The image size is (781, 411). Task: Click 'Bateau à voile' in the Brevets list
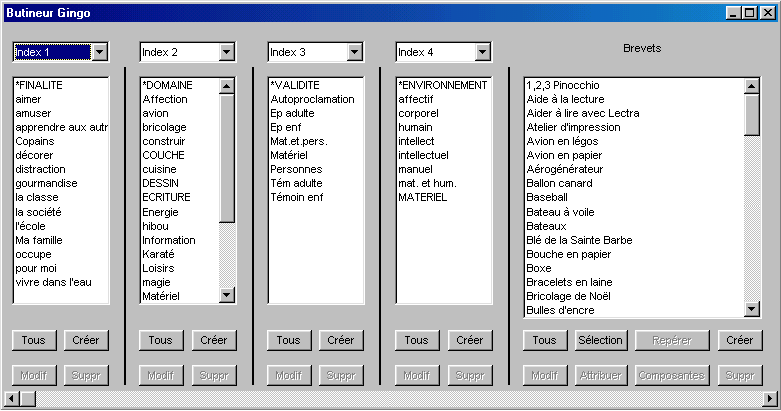pos(561,212)
